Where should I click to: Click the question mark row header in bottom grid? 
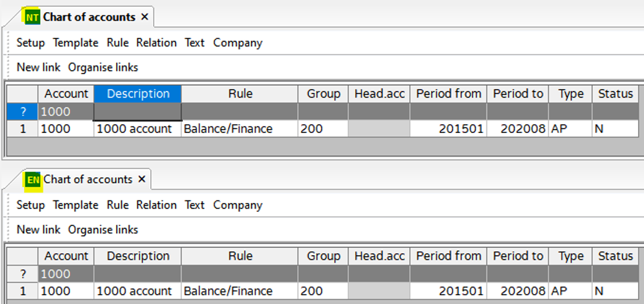(x=23, y=274)
